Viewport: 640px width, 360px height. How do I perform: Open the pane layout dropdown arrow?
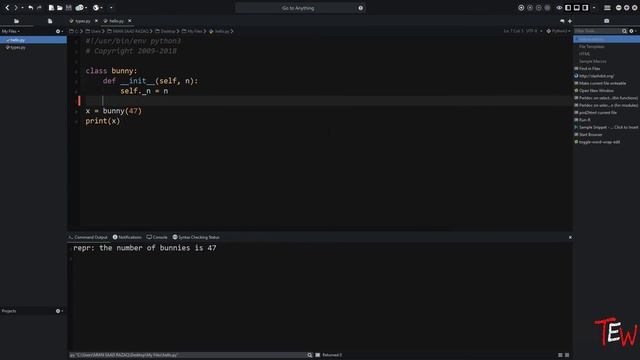[594, 8]
